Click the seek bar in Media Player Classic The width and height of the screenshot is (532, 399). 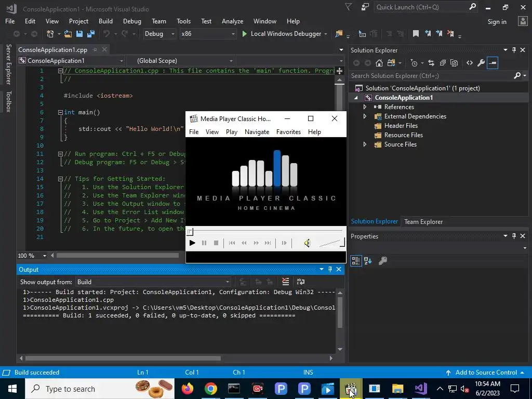click(x=265, y=232)
